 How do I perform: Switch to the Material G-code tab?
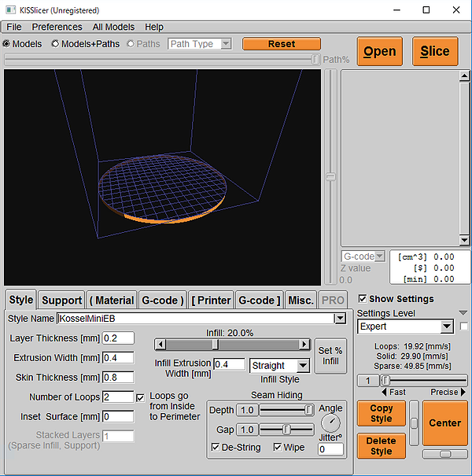[x=162, y=300]
